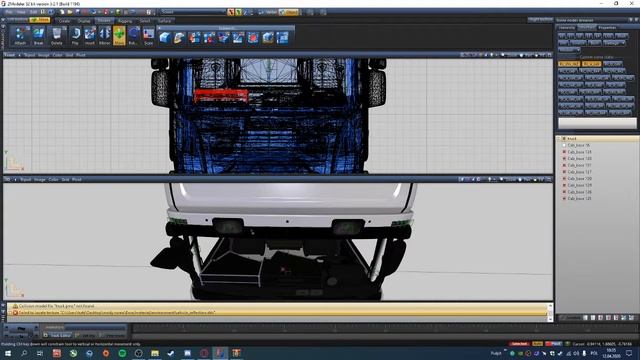The width and height of the screenshot is (640, 360).
Task: Open the Hierarchy tab in scene nodes browser
Action: (x=567, y=28)
